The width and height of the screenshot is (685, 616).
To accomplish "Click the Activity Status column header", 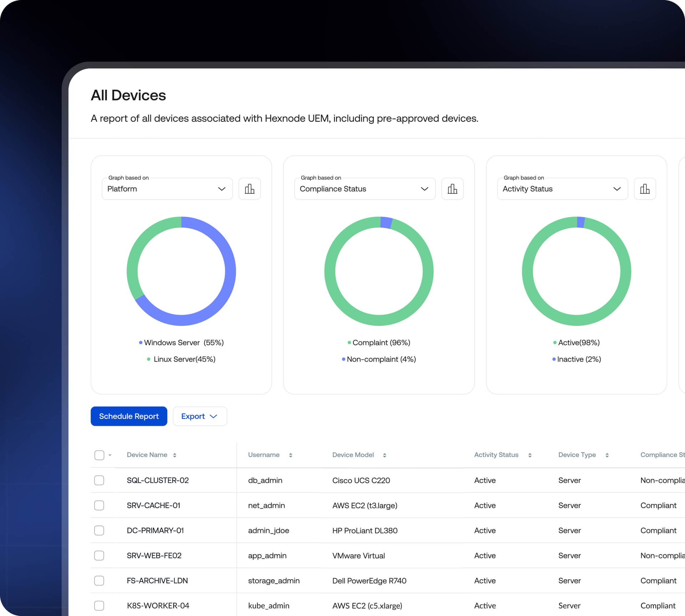I will (x=496, y=455).
